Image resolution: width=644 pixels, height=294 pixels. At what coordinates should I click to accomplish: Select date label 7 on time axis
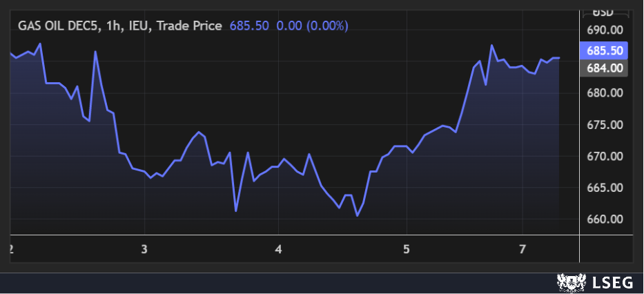[x=523, y=248]
